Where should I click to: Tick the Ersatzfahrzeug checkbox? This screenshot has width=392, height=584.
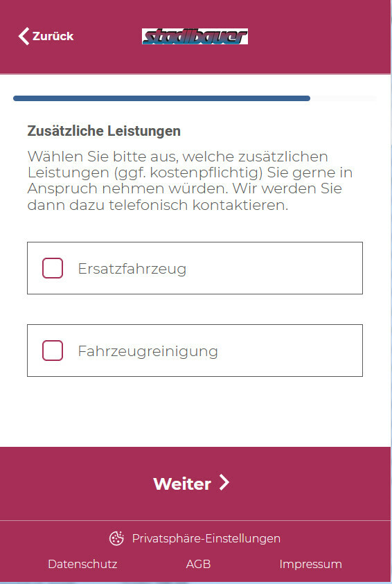tap(53, 268)
